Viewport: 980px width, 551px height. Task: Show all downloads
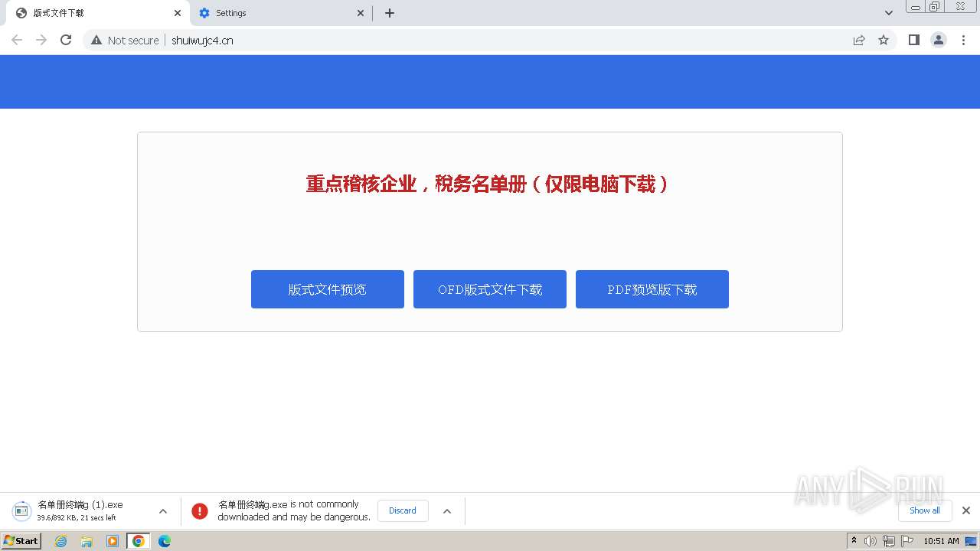[925, 510]
